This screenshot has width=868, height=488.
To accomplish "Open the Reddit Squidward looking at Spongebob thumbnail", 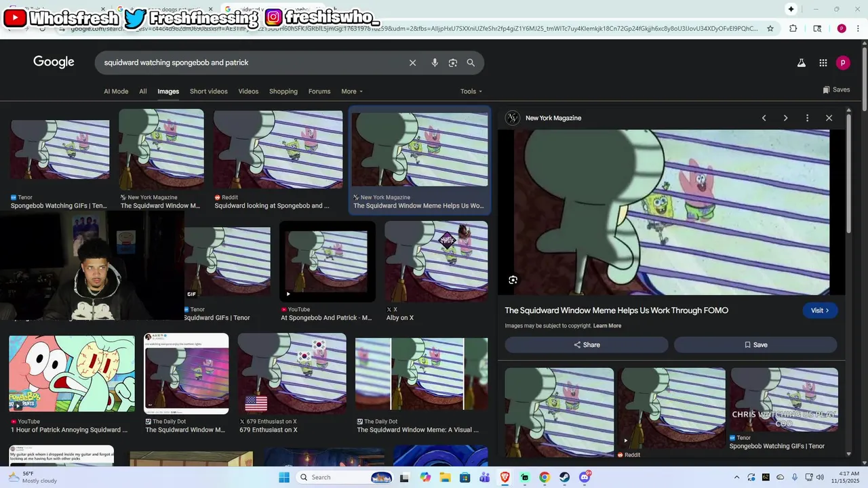I will pos(278,150).
